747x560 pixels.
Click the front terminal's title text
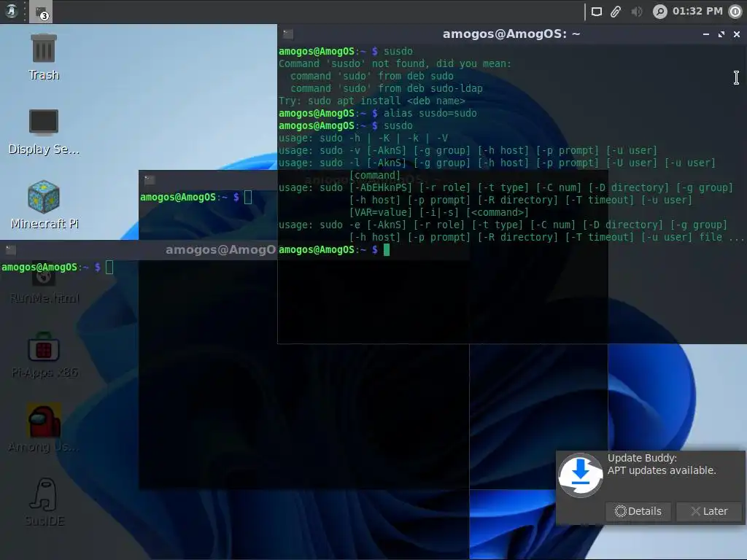pyautogui.click(x=511, y=34)
